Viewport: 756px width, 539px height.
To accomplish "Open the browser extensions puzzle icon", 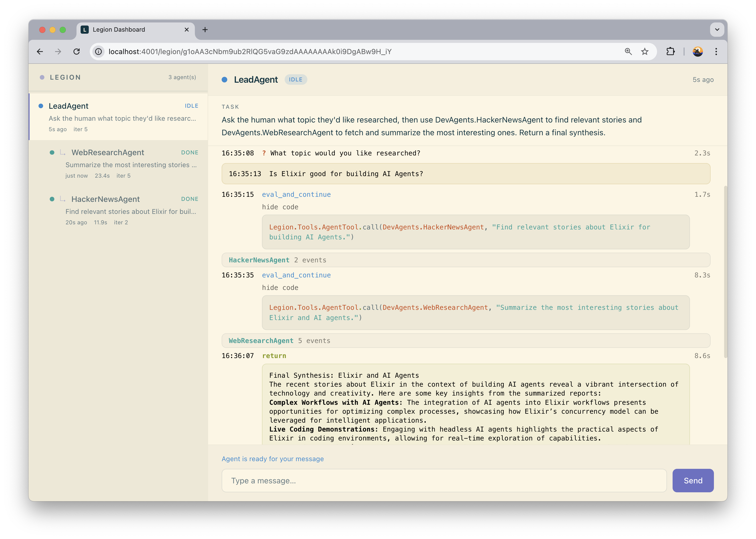I will (670, 52).
